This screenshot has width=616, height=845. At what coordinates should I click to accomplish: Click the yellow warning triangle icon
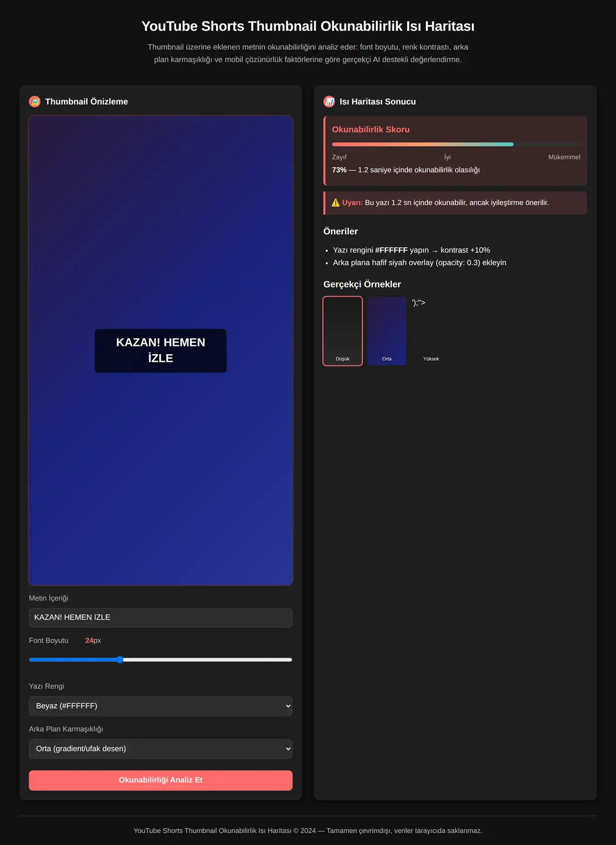[x=336, y=203]
